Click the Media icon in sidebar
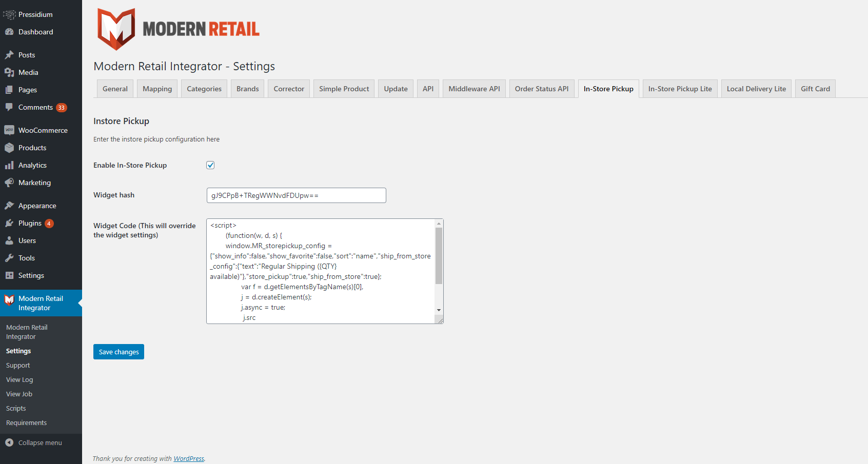 point(9,72)
